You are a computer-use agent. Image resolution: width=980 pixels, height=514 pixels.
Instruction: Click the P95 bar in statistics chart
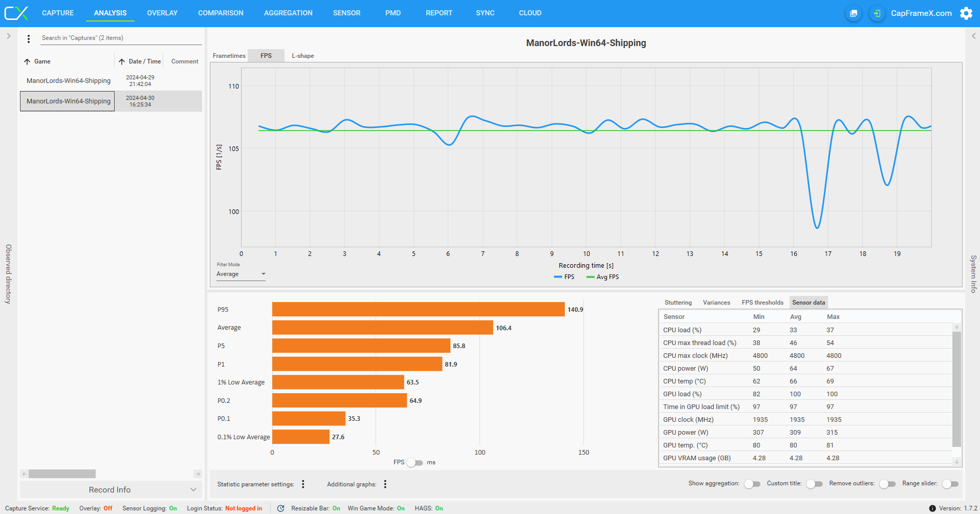coord(419,309)
